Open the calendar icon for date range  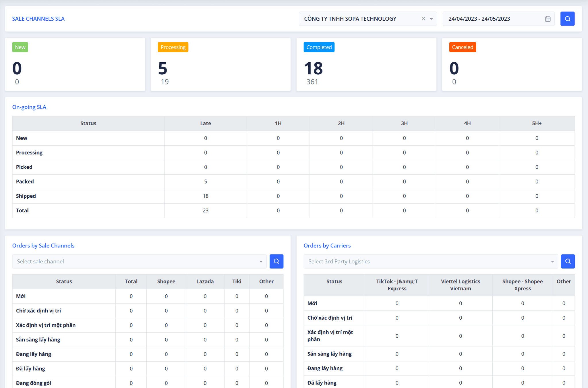pyautogui.click(x=547, y=18)
